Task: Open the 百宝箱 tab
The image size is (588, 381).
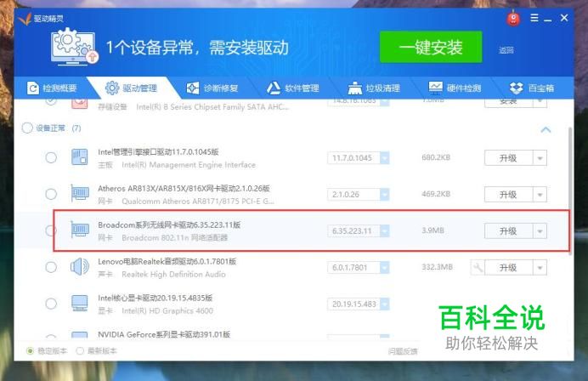Action: click(533, 88)
